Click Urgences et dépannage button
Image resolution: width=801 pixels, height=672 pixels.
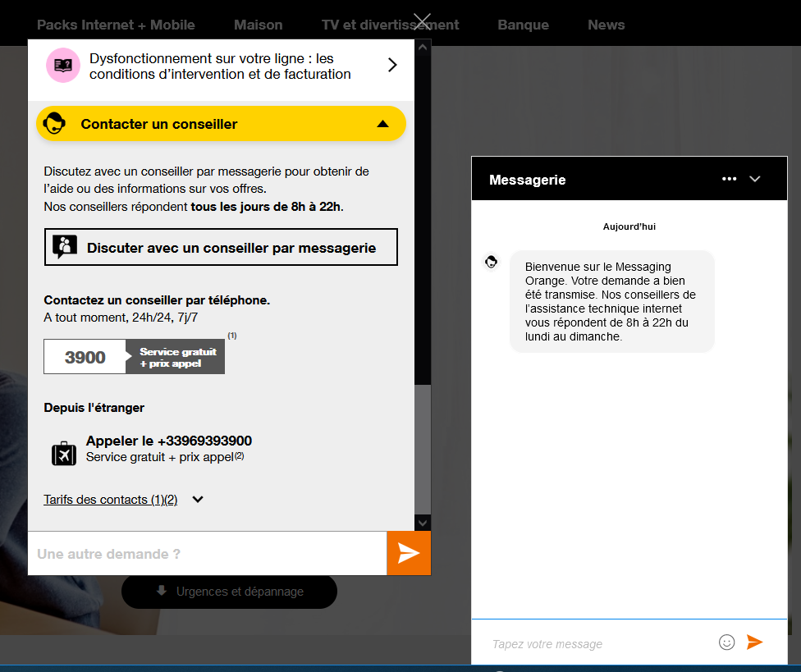coord(229,592)
